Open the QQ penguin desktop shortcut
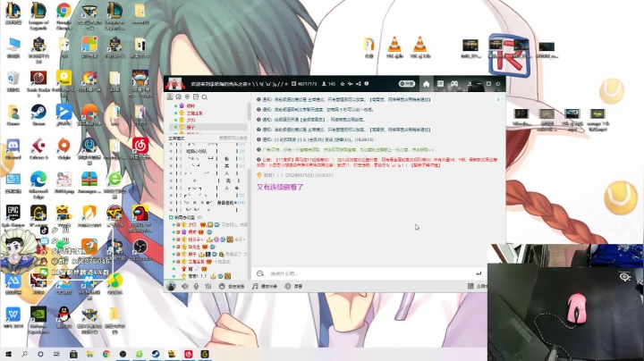The image size is (644, 361). pos(64,318)
